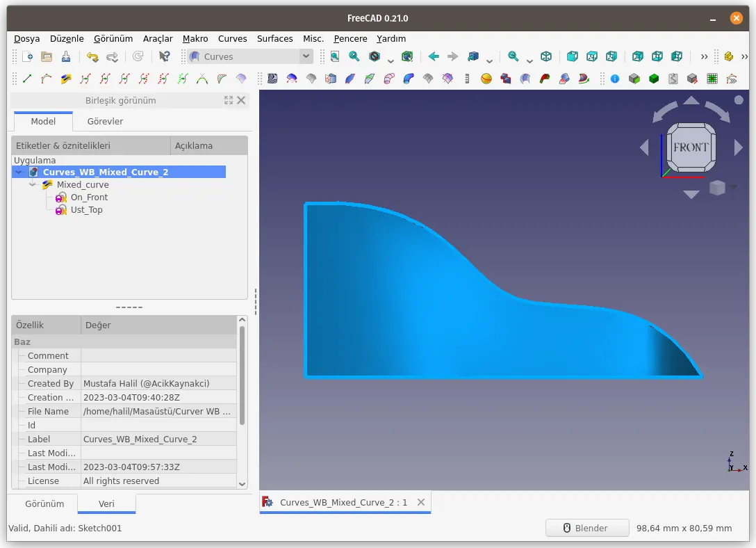Click the forward navigation arrow icon

click(452, 56)
